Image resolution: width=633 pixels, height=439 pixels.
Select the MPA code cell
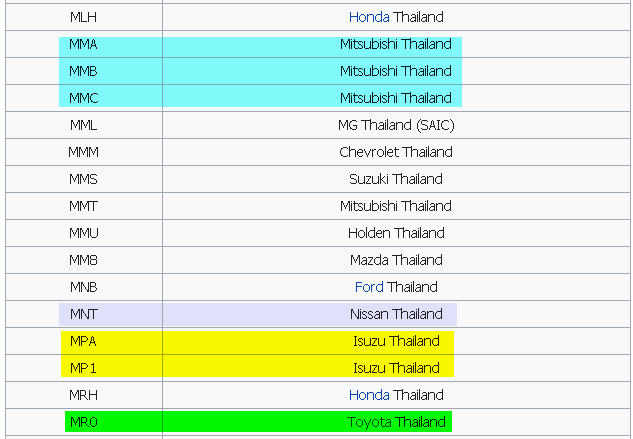coord(84,341)
